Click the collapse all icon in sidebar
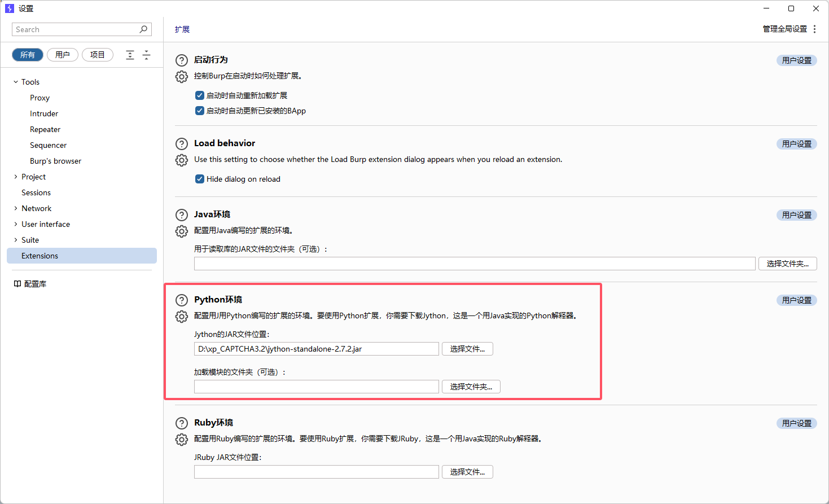The image size is (829, 504). click(x=146, y=55)
